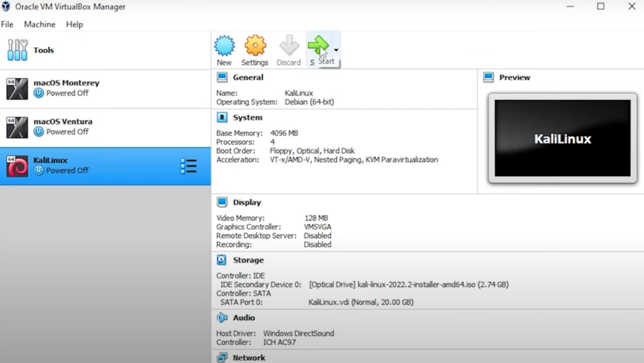Click KaliLinux power state icon
Image resolution: width=644 pixels, height=363 pixels.
39,171
